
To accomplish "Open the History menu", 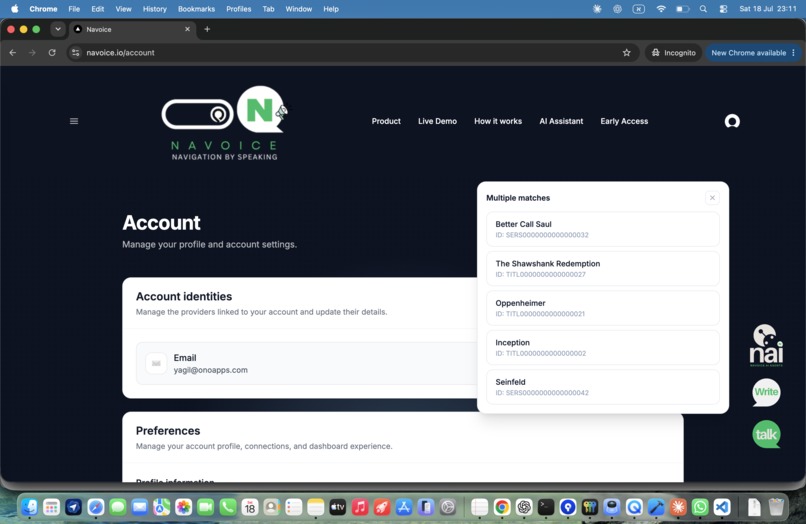I will (155, 9).
